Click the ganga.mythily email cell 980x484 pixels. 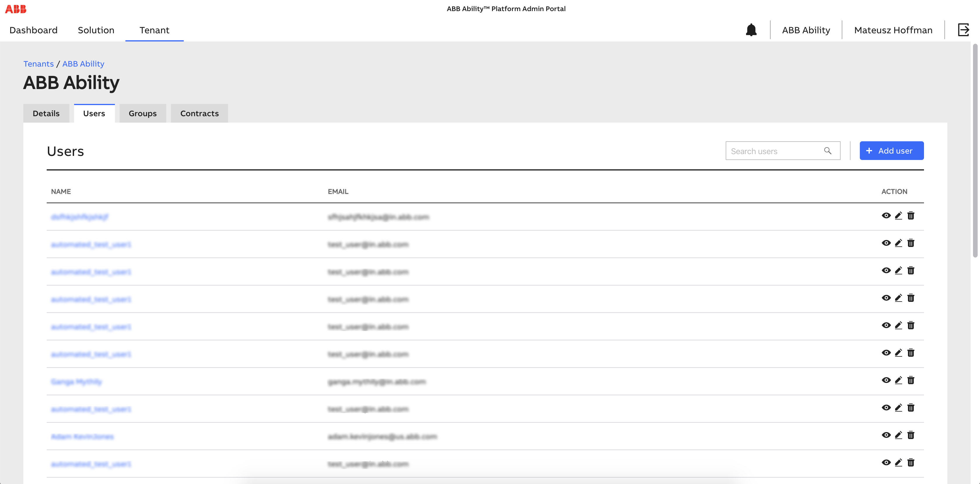[377, 382]
